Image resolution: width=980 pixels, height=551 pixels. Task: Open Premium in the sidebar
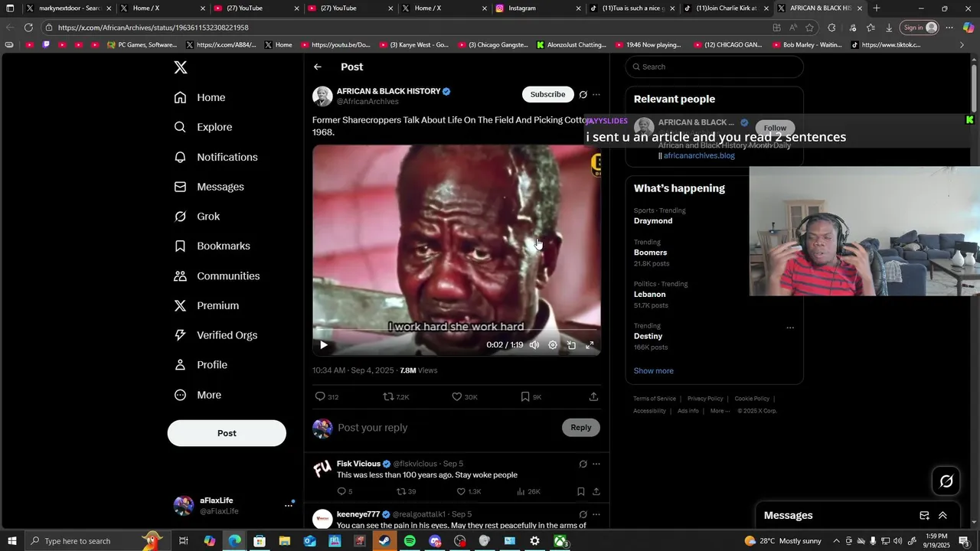tap(207, 305)
